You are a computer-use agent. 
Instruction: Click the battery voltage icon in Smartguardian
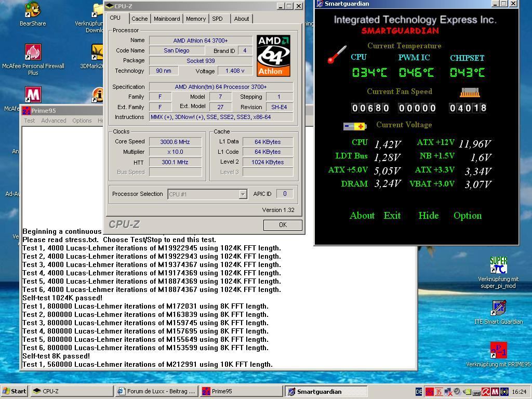coord(354,126)
